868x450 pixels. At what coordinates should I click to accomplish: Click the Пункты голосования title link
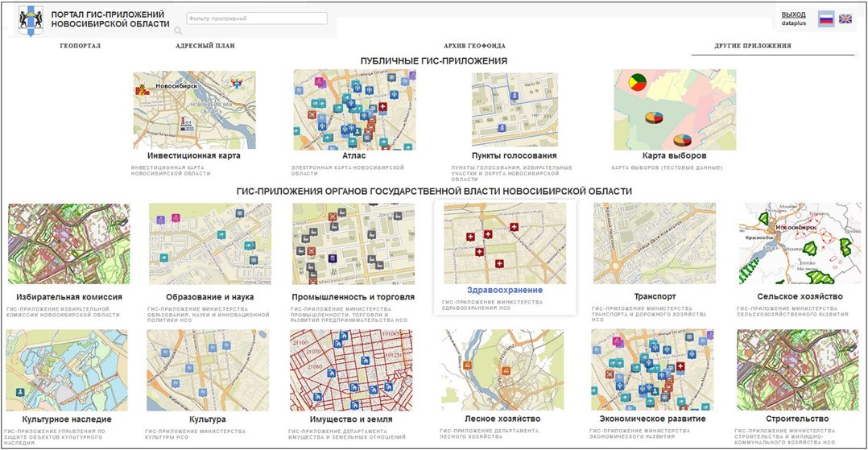[x=514, y=155]
